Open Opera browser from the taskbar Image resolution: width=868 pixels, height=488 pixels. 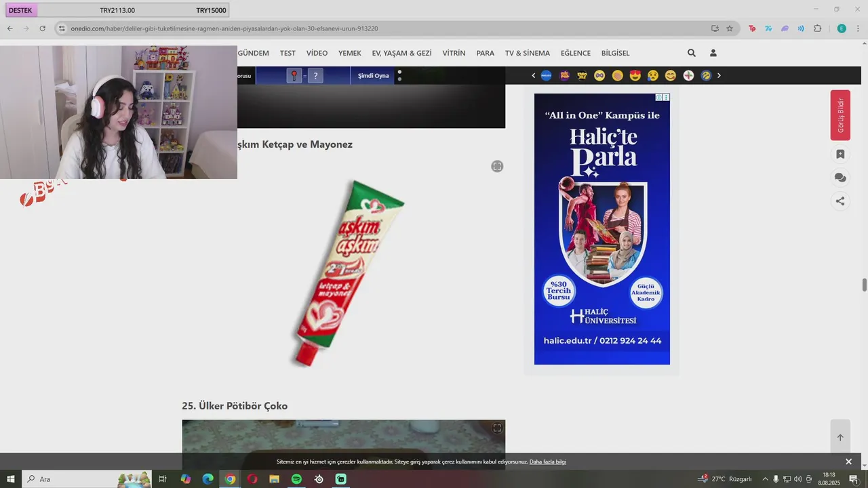(252, 479)
